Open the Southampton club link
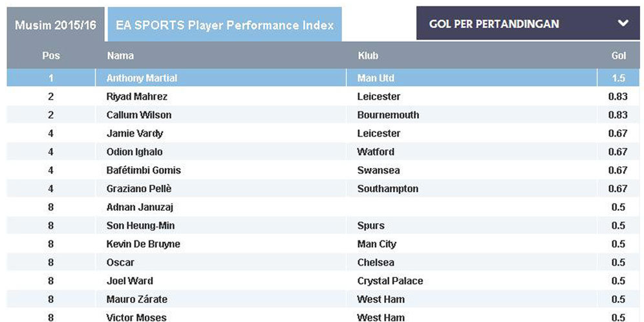This screenshot has width=644, height=322. tap(387, 189)
